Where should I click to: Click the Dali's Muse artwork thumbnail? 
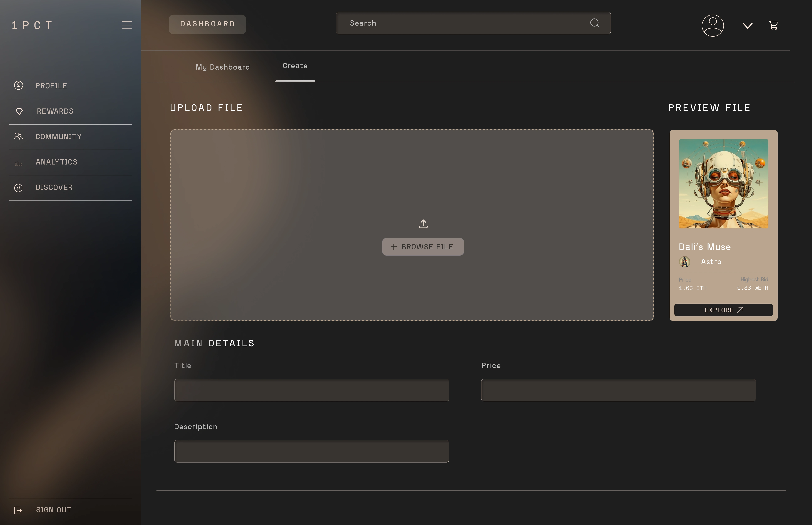(723, 184)
